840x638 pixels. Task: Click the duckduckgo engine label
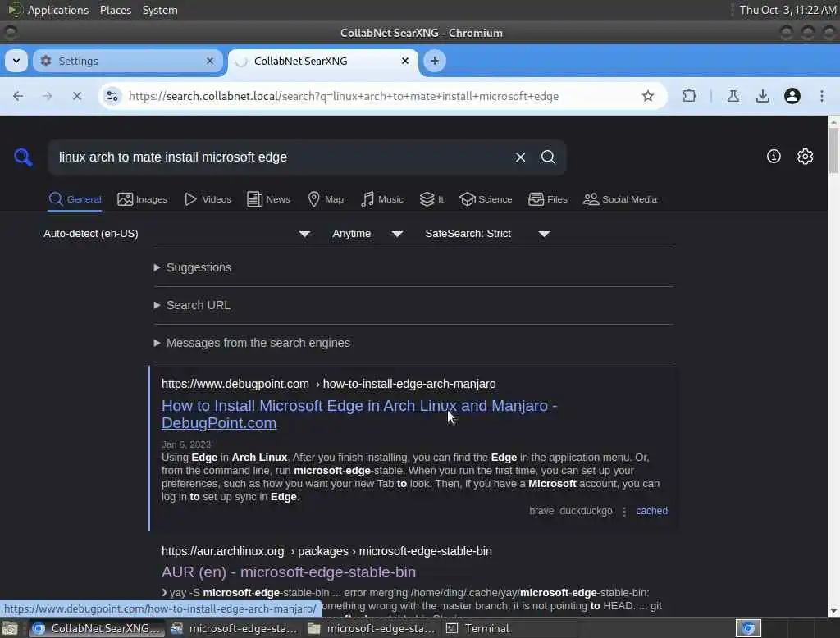(x=586, y=511)
